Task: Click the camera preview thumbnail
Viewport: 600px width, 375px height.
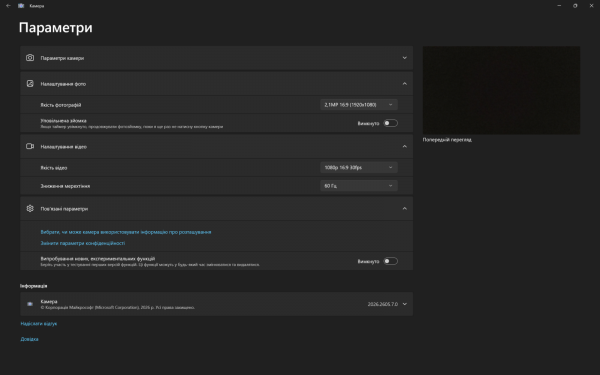Action: click(x=501, y=90)
